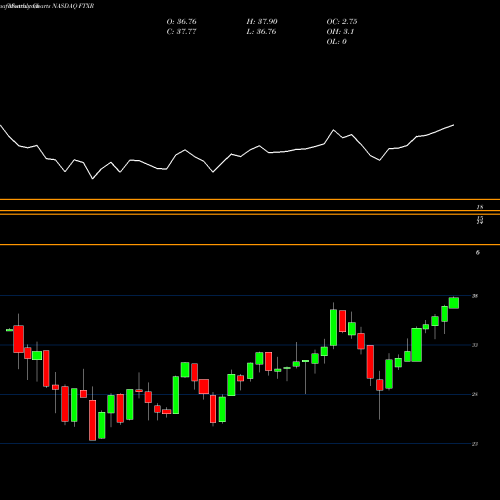The width and height of the screenshot is (500, 500).
Task: Click the end of the white line chart
Action: [x=453, y=125]
